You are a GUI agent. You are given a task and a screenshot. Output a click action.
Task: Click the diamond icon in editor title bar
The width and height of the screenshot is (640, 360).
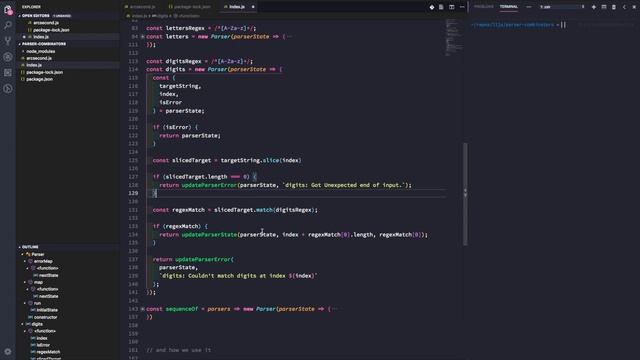pos(432,7)
